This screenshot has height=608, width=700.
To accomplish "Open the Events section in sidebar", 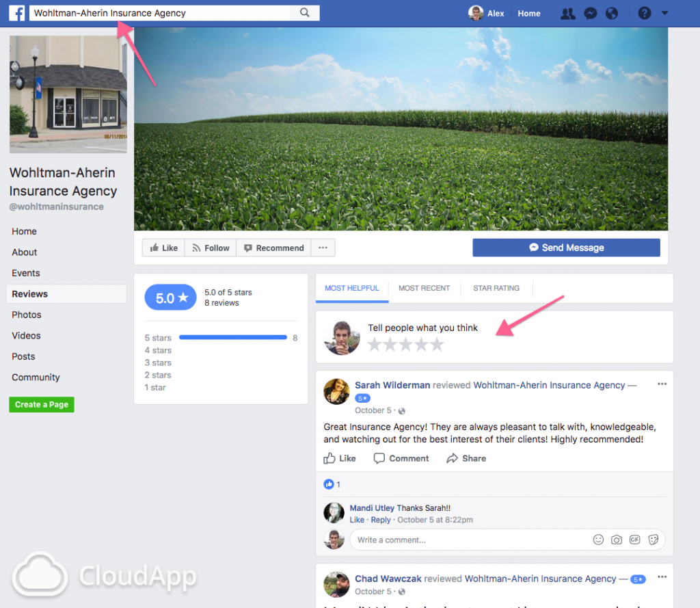I will pos(26,273).
